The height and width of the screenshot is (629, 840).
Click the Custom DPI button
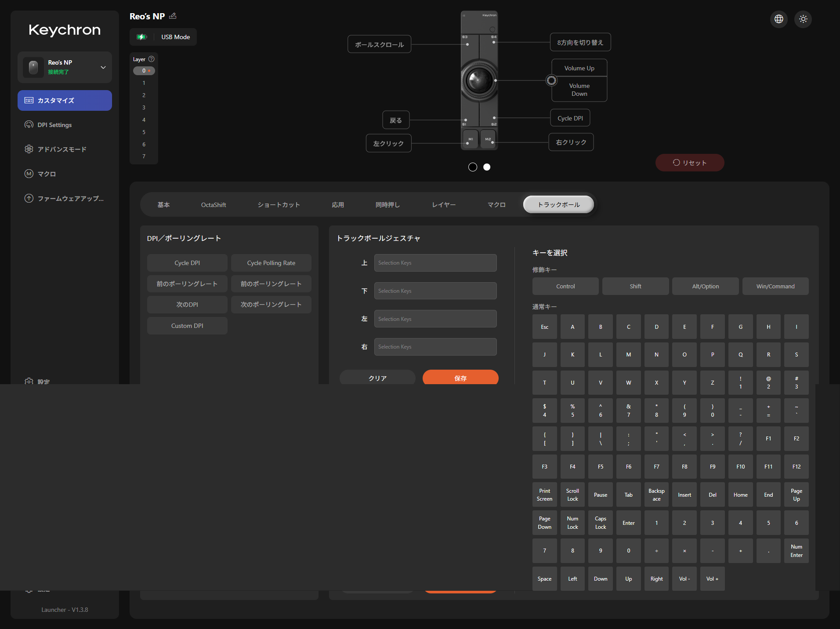click(x=187, y=326)
